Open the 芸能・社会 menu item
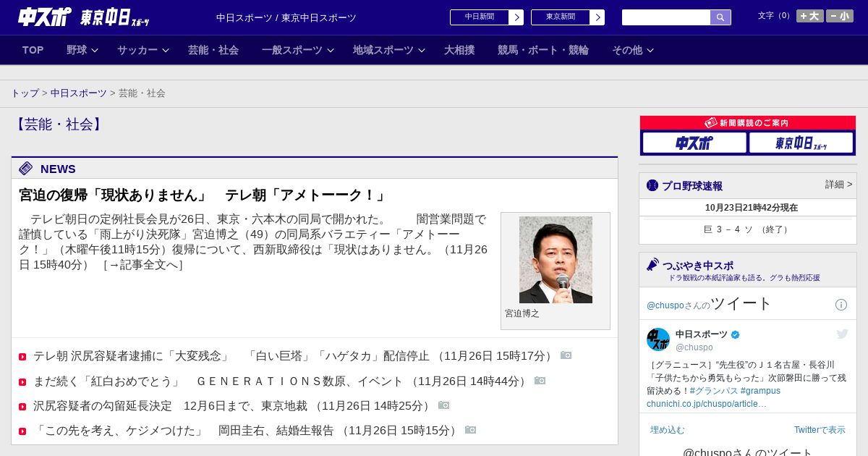This screenshot has height=456, width=868. (x=213, y=50)
